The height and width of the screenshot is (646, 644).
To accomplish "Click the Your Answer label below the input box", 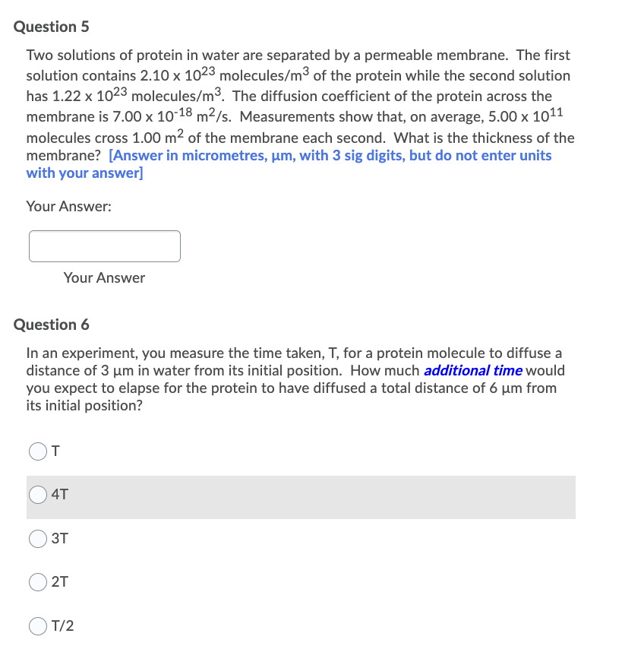I will [x=104, y=277].
